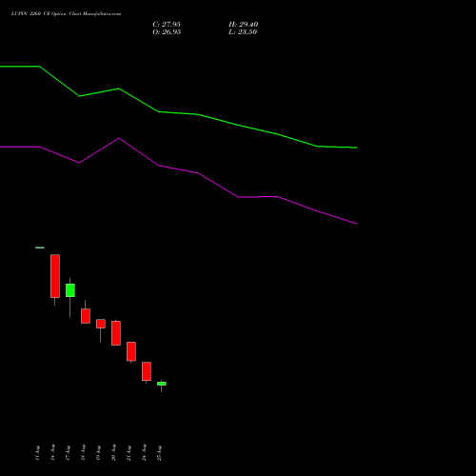
Task: Select the high value H: 29.40
Action: click(x=243, y=25)
